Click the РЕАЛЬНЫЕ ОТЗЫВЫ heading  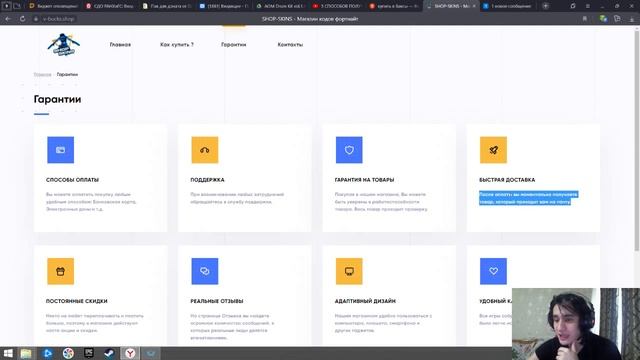217,301
